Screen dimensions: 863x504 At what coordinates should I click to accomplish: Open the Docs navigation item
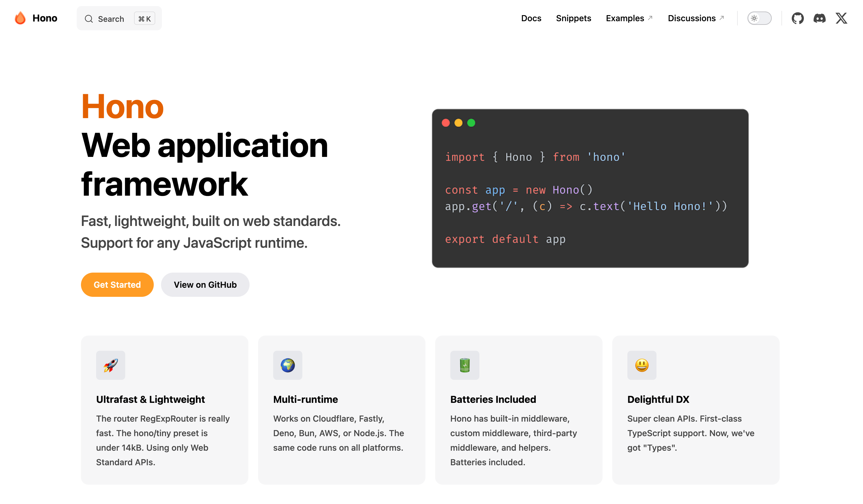531,18
